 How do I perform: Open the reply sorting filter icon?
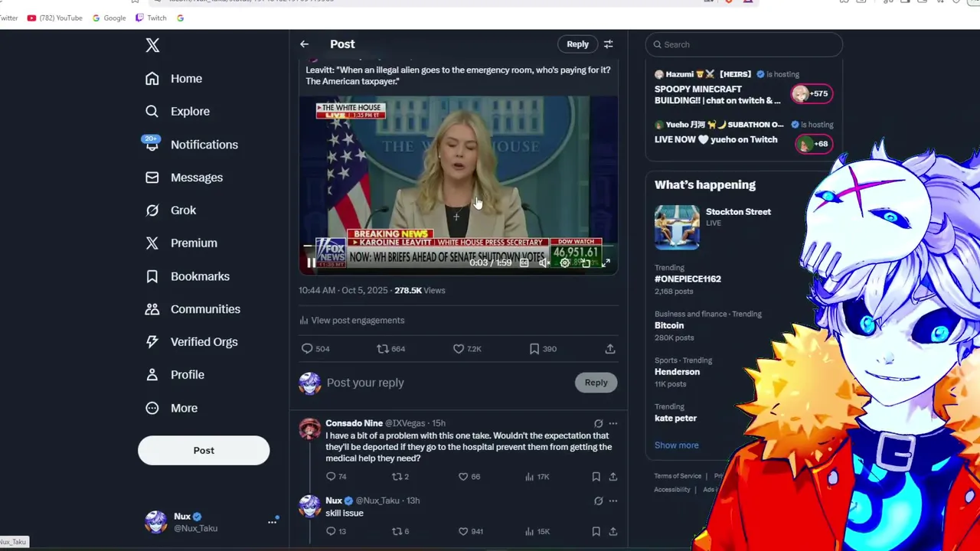pos(608,44)
